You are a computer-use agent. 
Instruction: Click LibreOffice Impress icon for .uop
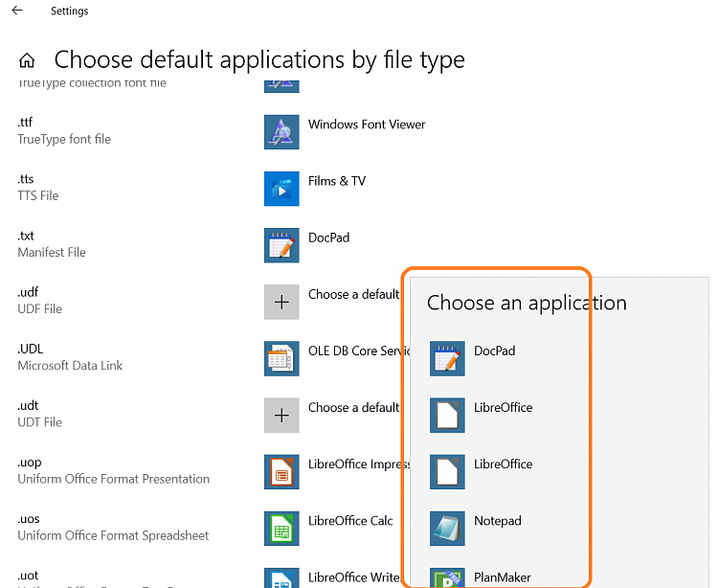coord(281,472)
